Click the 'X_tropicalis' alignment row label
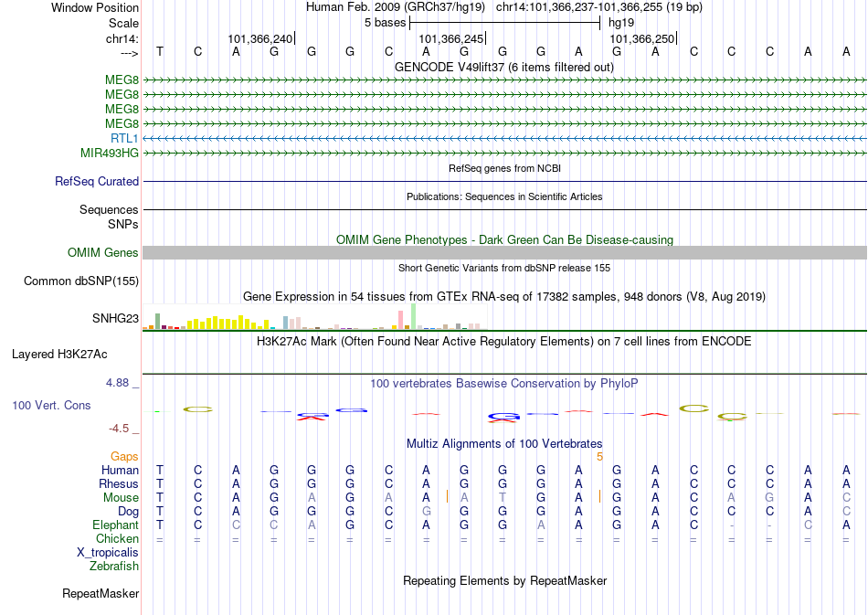The image size is (868, 615). [x=108, y=553]
